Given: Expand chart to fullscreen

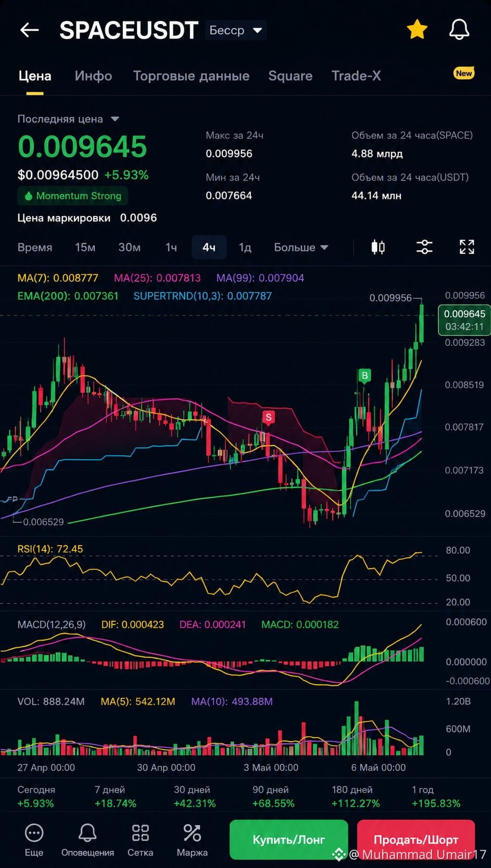Looking at the screenshot, I should point(467,247).
